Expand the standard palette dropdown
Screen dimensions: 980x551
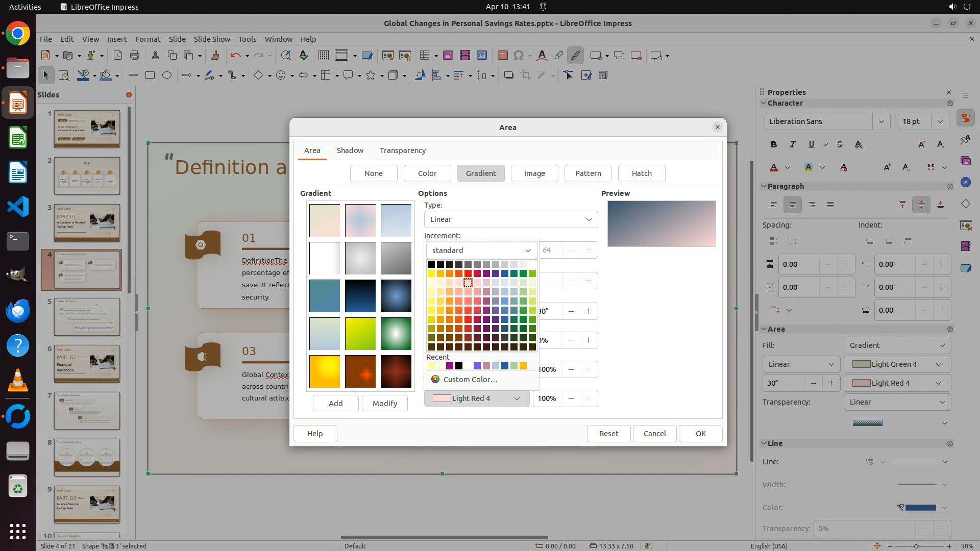pyautogui.click(x=481, y=251)
